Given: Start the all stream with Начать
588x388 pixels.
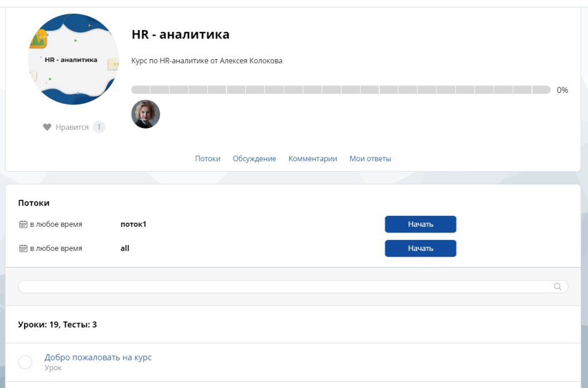Looking at the screenshot, I should click(420, 248).
